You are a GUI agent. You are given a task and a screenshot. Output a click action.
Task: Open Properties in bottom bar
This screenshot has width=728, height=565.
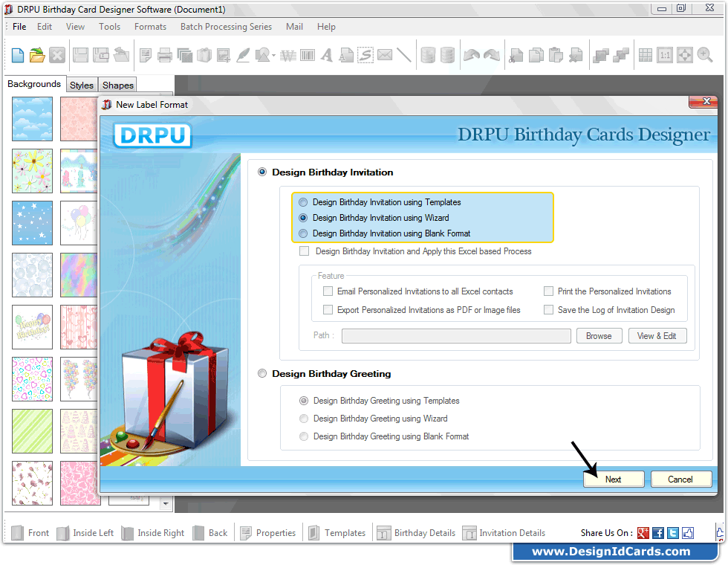click(268, 533)
